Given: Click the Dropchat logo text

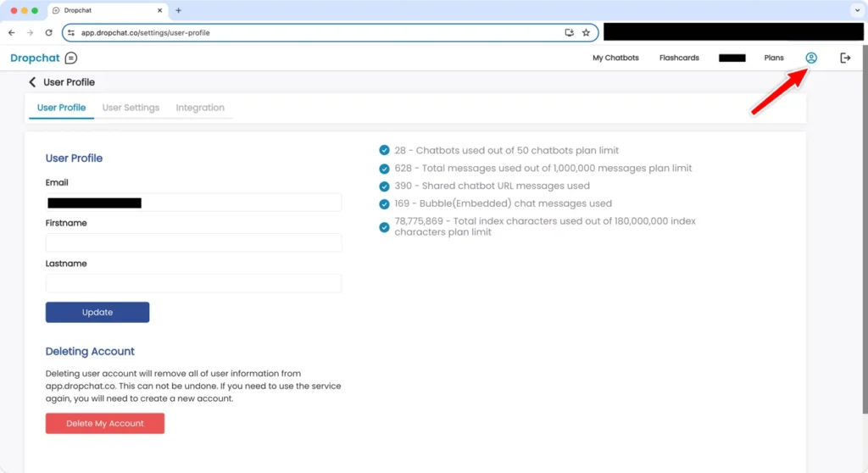Looking at the screenshot, I should pyautogui.click(x=35, y=58).
